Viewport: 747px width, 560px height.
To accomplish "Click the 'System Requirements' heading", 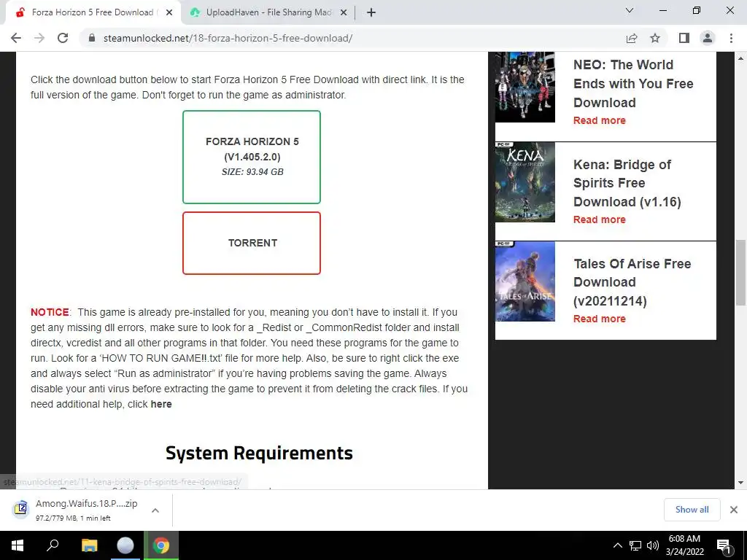I will pyautogui.click(x=259, y=453).
